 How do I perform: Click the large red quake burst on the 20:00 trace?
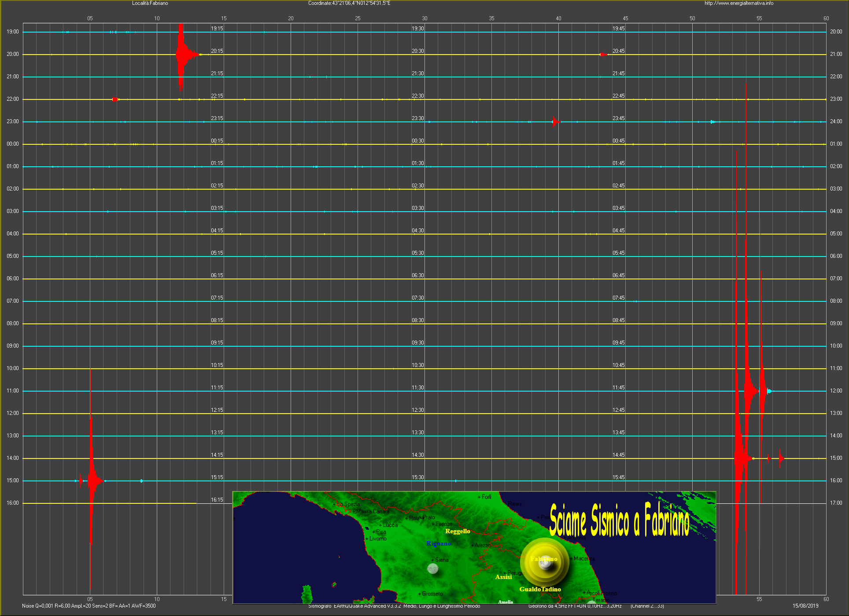[181, 55]
